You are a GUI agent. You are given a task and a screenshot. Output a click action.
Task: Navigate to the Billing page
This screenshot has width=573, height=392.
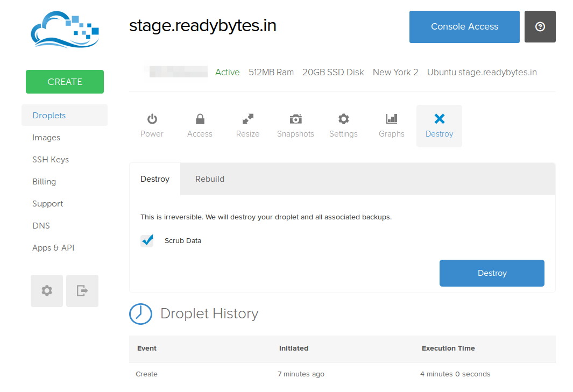pyautogui.click(x=44, y=182)
